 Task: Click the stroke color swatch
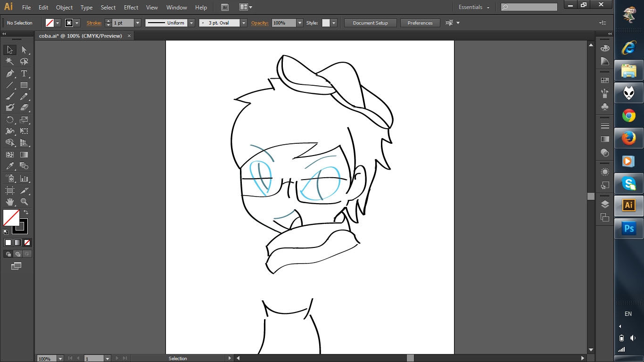pos(69,23)
